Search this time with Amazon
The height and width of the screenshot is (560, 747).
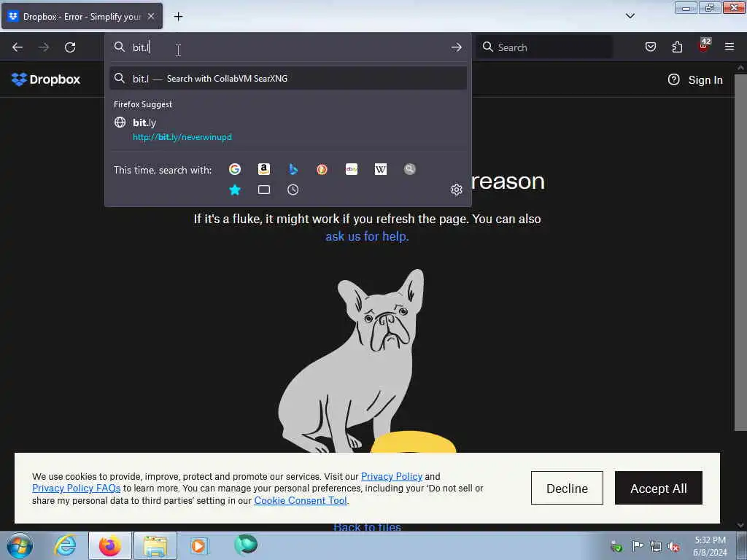[x=264, y=169]
